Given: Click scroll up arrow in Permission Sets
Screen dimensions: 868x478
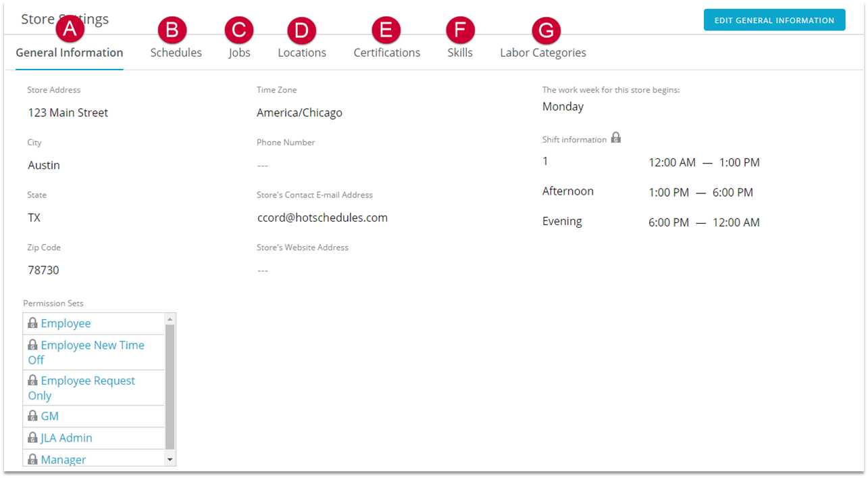Looking at the screenshot, I should pyautogui.click(x=170, y=318).
